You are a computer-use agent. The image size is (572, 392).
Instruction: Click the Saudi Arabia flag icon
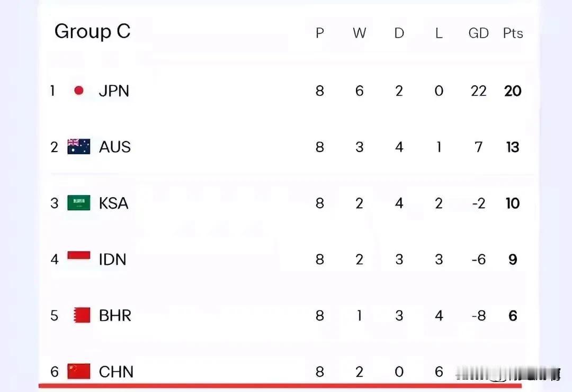click(79, 203)
